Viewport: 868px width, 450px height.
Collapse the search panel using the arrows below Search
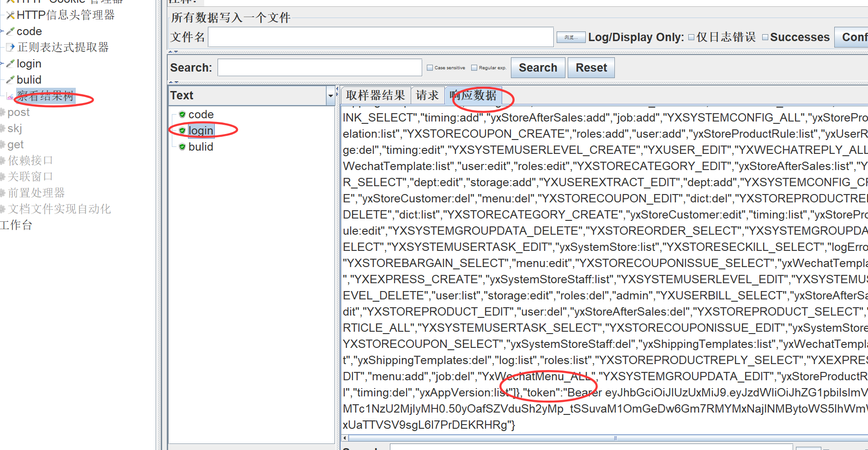(x=173, y=82)
